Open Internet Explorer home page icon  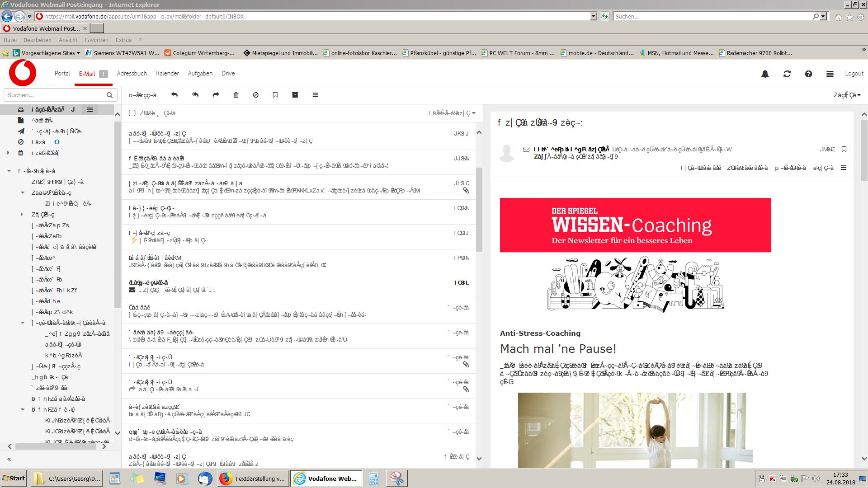839,17
